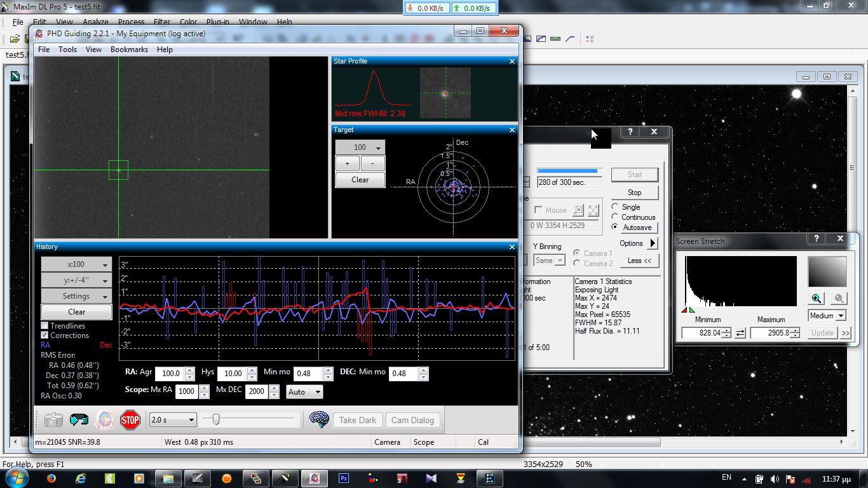
Task: Open the PHD Guiding Bookmarks menu
Action: pos(129,50)
